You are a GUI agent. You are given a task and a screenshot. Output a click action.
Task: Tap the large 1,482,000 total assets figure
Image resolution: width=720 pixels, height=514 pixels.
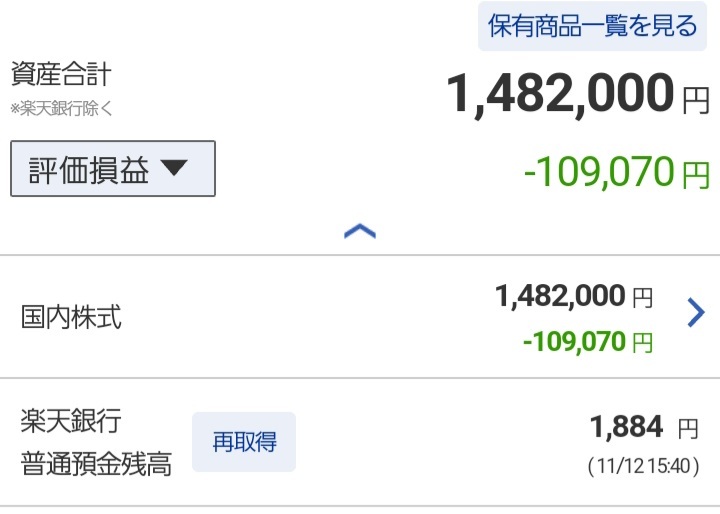pyautogui.click(x=559, y=95)
